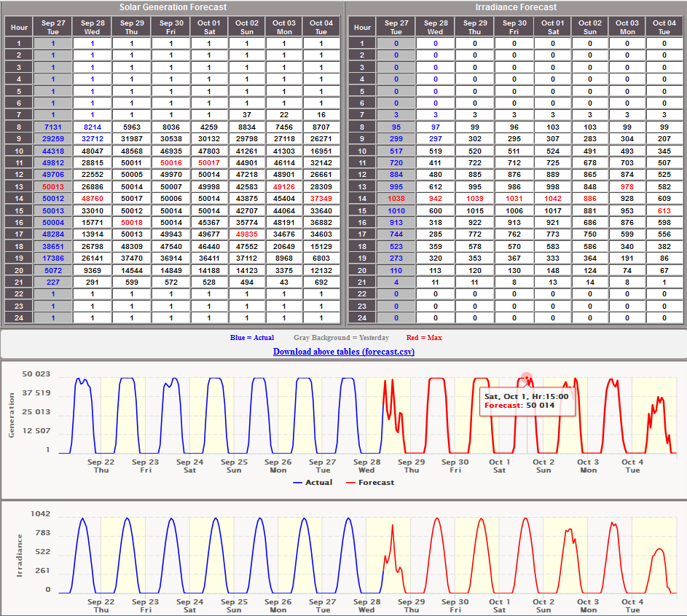Click the Blue = Actual legend text
This screenshot has width=687, height=616.
coord(252,338)
